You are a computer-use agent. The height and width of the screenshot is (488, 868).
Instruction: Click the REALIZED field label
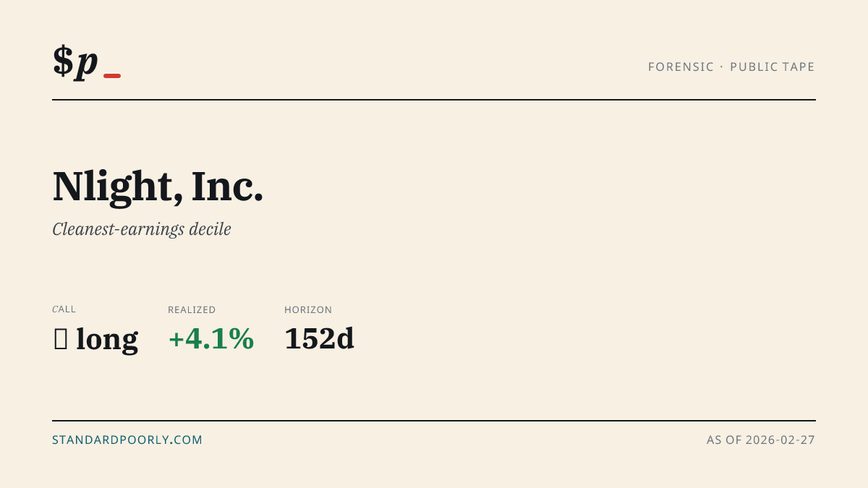192,309
